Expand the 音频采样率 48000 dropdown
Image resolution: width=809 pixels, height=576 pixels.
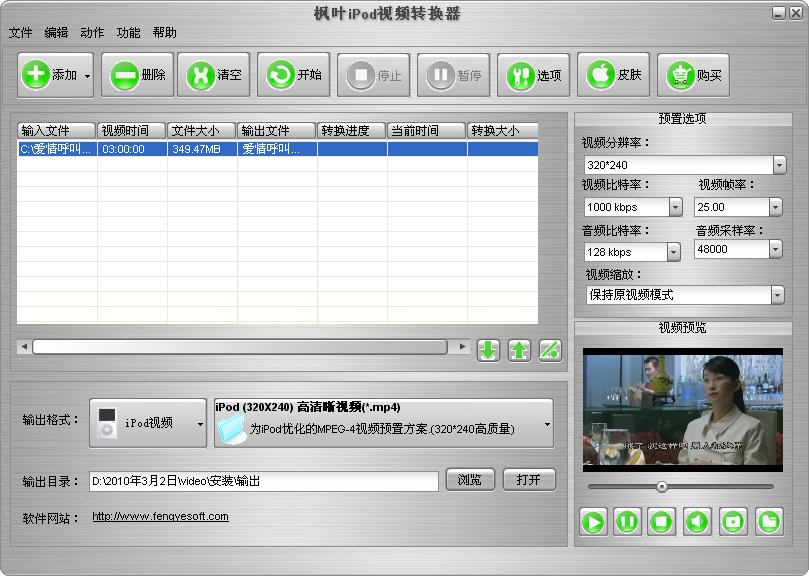coord(775,249)
